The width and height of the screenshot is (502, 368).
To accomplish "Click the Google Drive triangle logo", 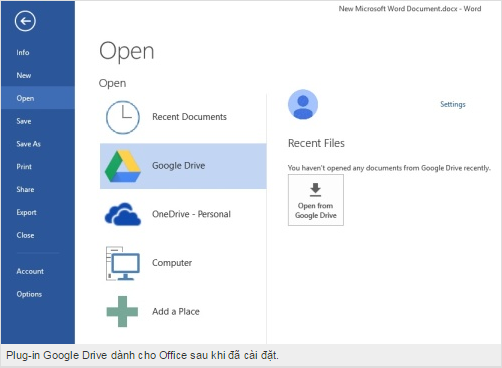I will 123,166.
